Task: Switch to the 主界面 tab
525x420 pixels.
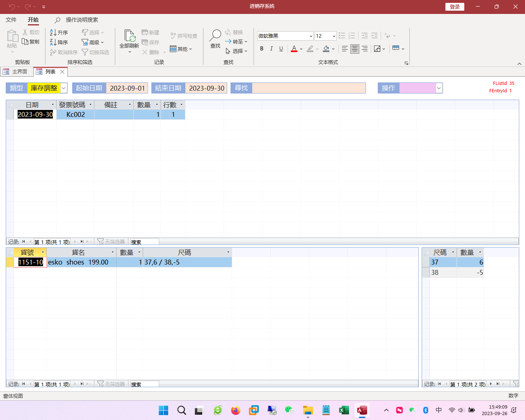Action: point(16,72)
